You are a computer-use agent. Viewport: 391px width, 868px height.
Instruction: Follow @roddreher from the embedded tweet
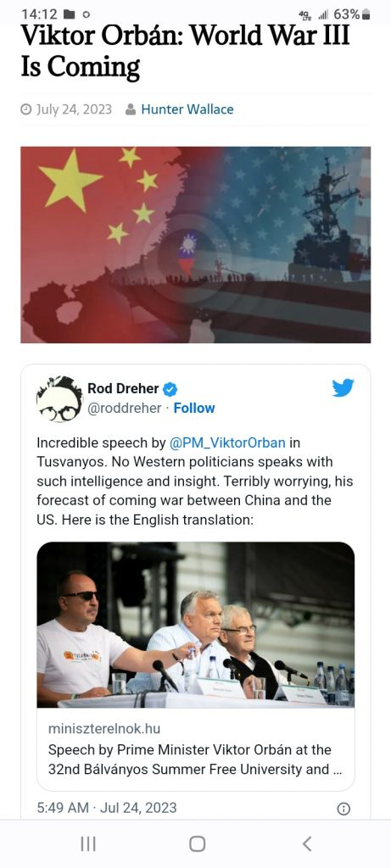194,408
